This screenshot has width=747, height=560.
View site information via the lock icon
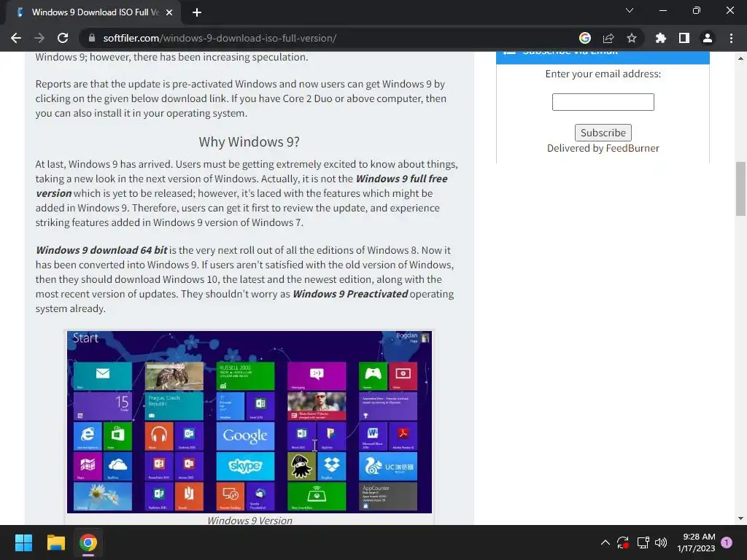click(x=92, y=38)
